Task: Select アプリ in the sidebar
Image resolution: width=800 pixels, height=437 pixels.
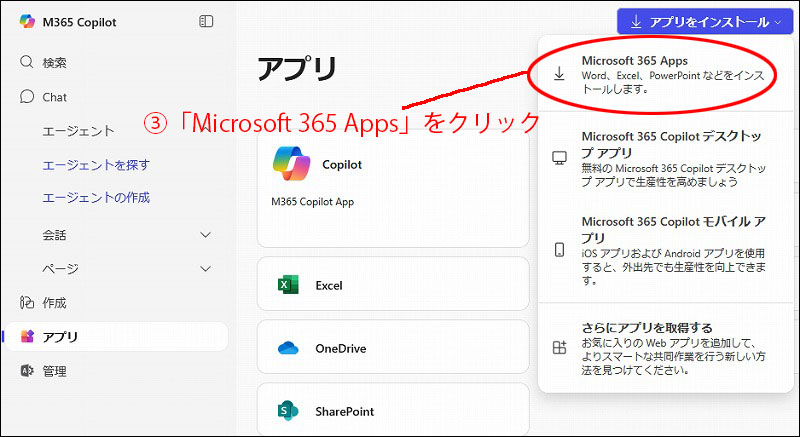Action: [116, 337]
